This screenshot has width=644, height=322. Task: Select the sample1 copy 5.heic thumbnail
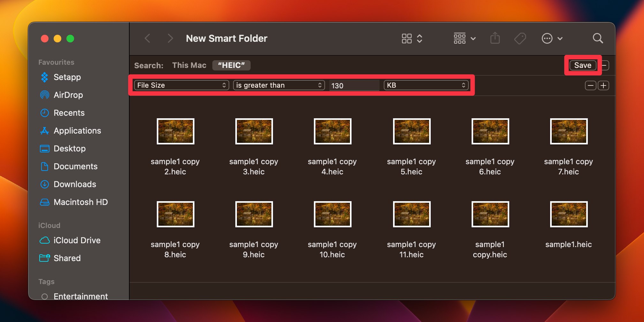tap(411, 131)
